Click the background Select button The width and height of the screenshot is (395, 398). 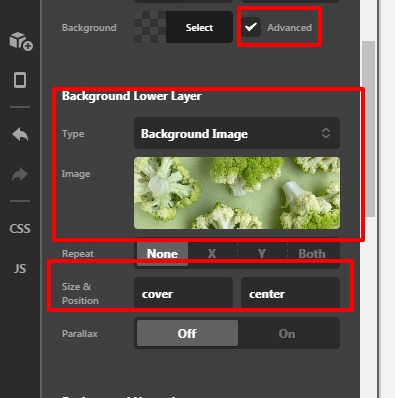(x=199, y=27)
